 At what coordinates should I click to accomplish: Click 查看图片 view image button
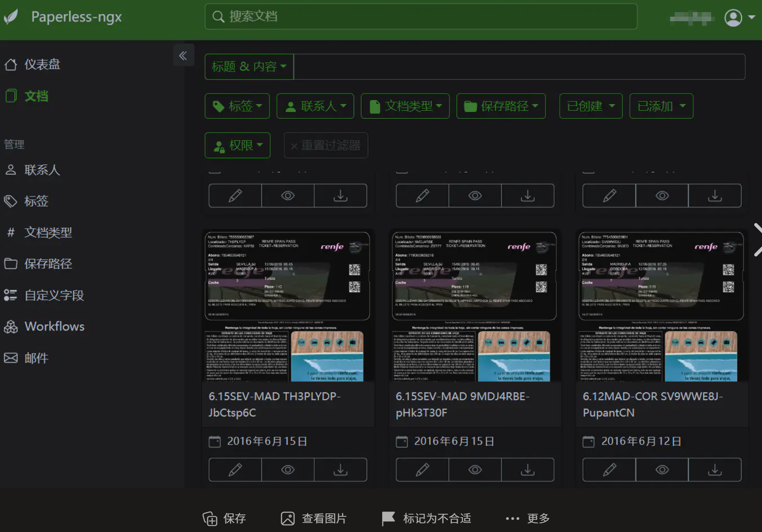[x=314, y=518]
